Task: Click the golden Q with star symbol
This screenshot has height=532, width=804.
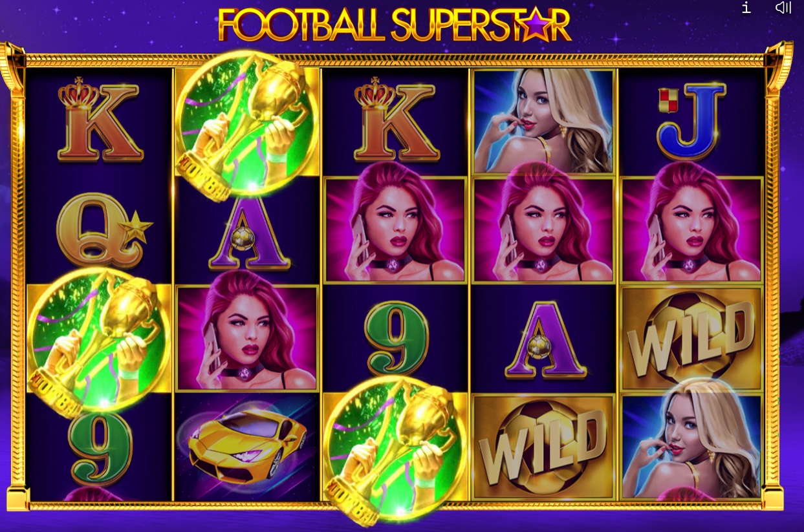Action: (103, 230)
